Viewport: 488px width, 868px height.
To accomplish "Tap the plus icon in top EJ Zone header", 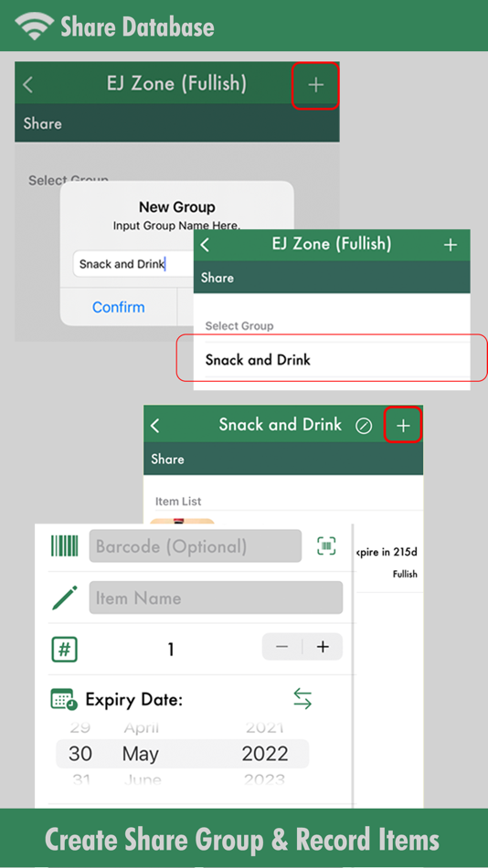I will pos(315,85).
